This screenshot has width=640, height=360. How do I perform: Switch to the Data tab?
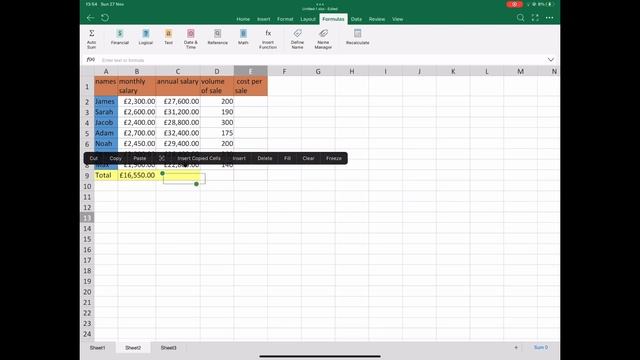(x=356, y=19)
